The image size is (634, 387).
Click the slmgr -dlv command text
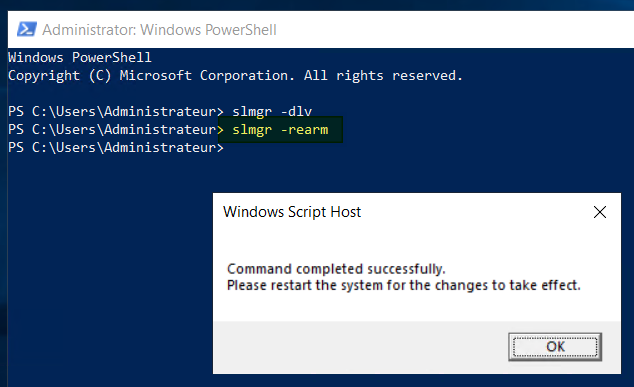pyautogui.click(x=272, y=112)
